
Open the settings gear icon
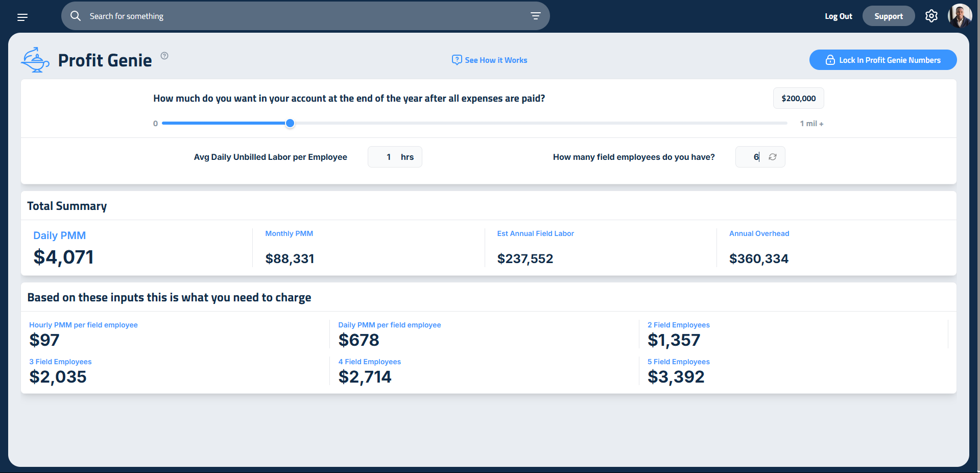(931, 16)
